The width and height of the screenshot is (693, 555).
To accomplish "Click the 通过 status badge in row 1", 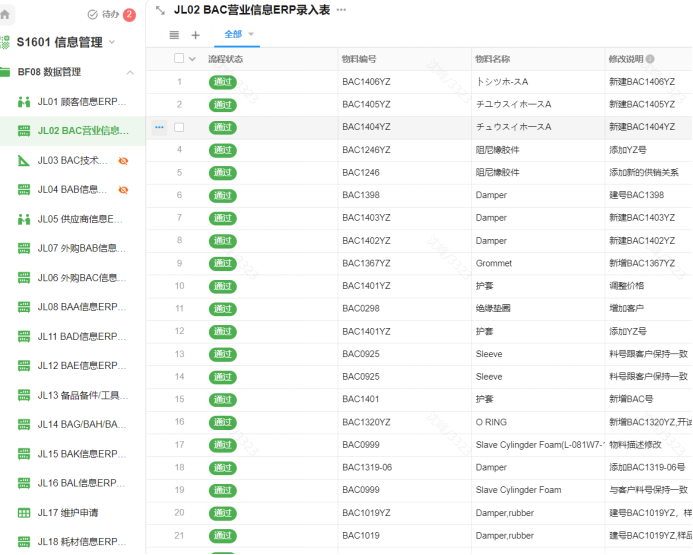I will pyautogui.click(x=223, y=82).
